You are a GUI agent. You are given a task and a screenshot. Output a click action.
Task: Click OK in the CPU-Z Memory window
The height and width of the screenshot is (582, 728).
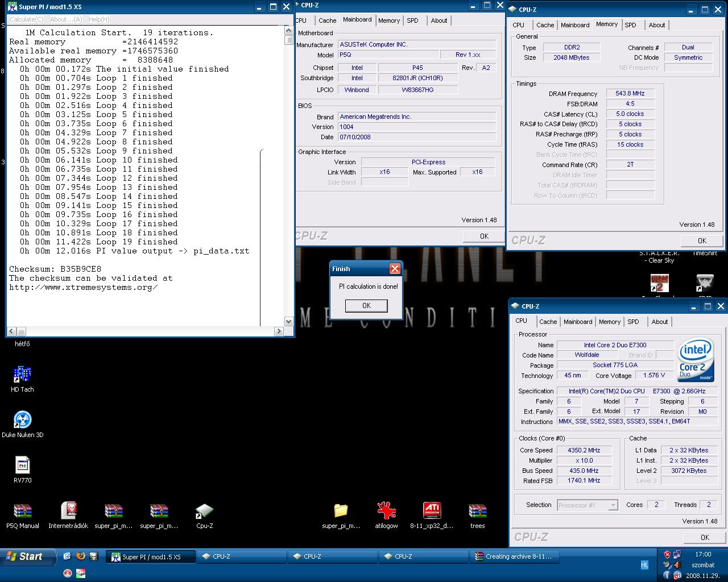coord(702,241)
